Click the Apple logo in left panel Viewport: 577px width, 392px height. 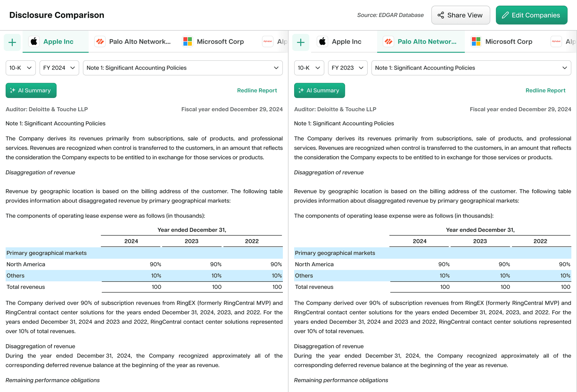click(x=34, y=42)
